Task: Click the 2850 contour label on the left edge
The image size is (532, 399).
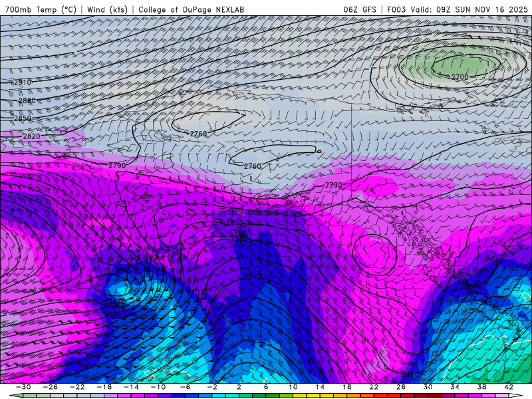Action: 23,118
